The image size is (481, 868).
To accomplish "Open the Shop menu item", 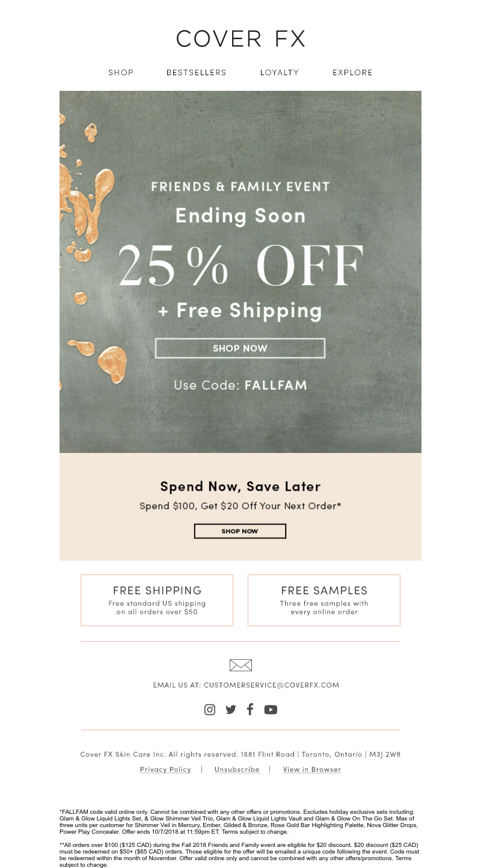I will [x=121, y=73].
